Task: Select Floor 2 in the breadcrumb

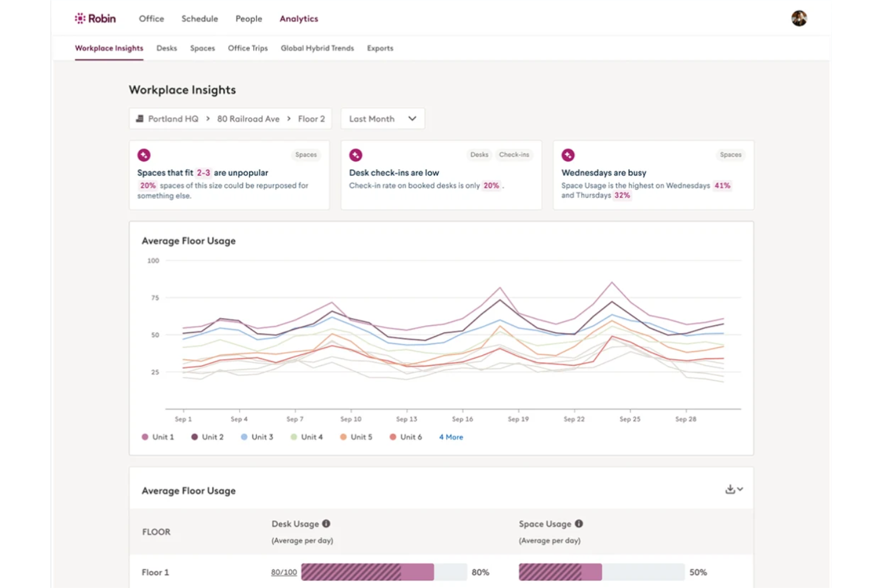Action: (x=312, y=119)
